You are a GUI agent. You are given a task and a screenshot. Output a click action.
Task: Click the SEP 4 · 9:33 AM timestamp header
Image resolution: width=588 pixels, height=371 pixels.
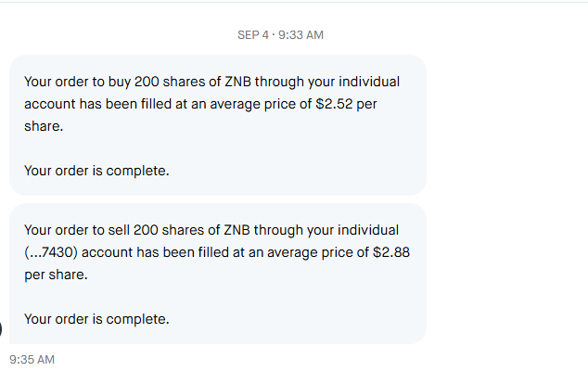(x=280, y=35)
